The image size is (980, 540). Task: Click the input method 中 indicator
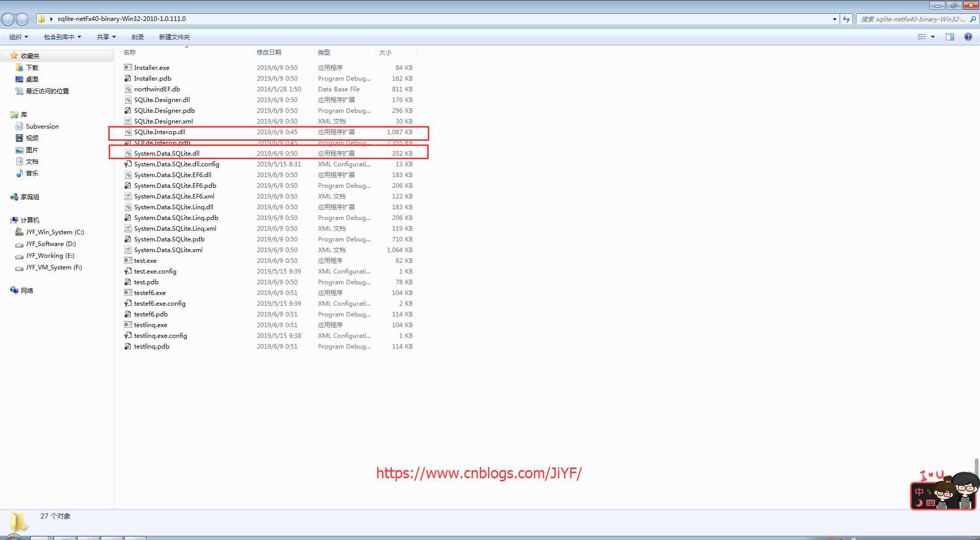[919, 492]
